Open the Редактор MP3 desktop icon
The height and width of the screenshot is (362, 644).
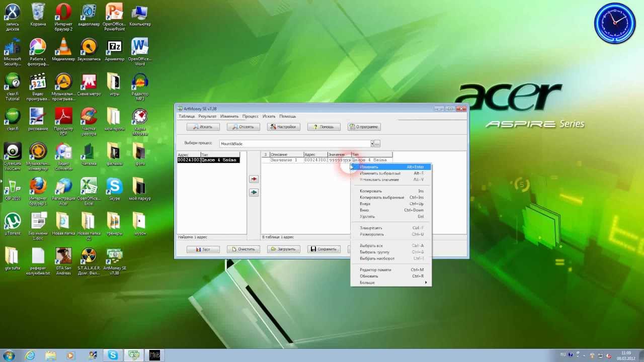[x=140, y=86]
